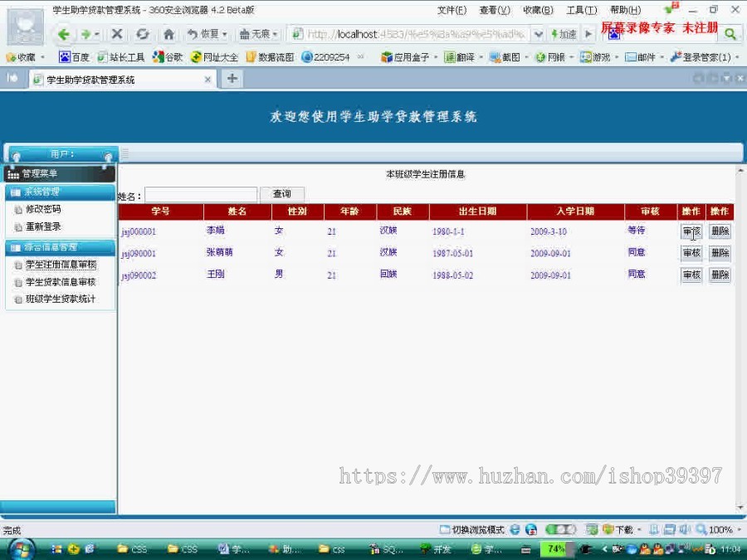Open 学生贷款信息审核 in the sidebar
Screen dimensions: 747x560
[x=61, y=282]
